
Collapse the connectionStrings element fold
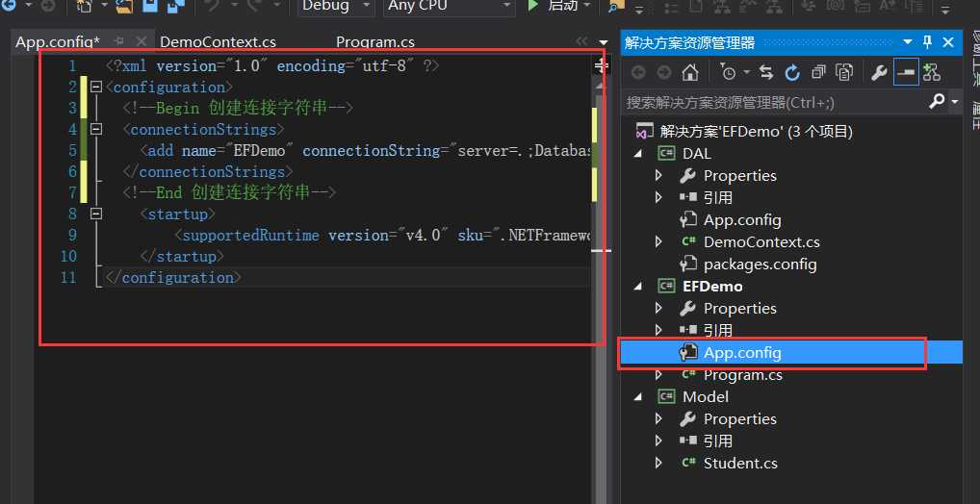(96, 129)
